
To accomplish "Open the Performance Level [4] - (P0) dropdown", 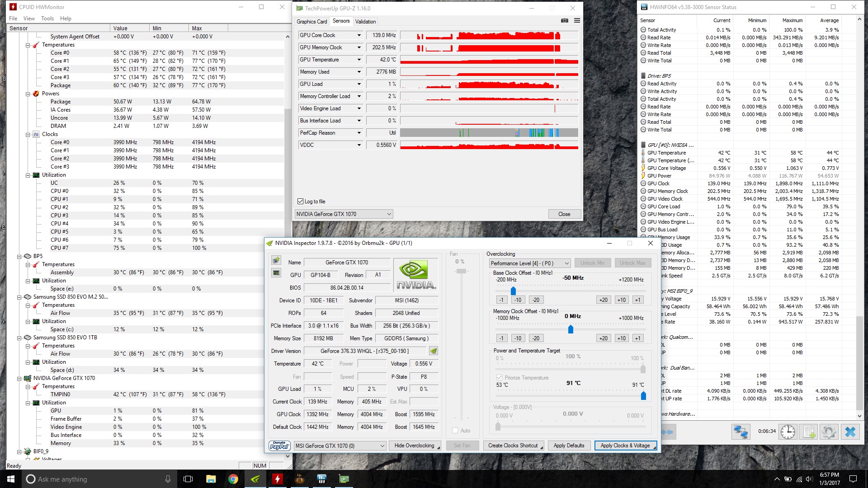I will 530,263.
